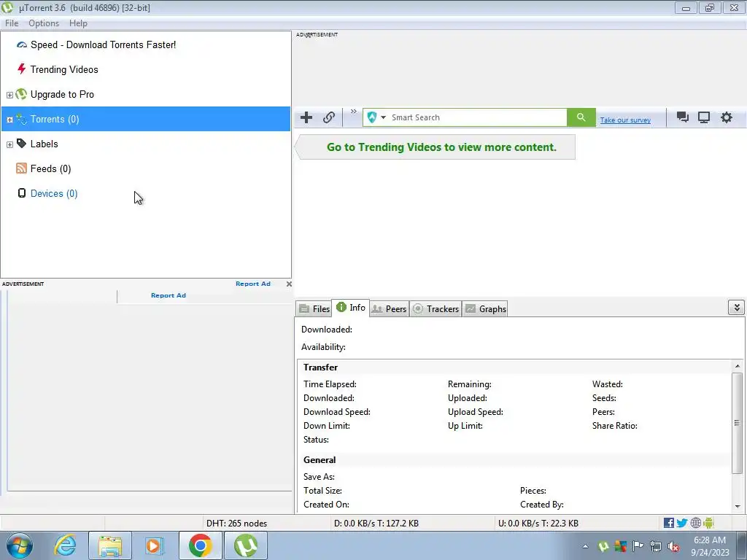Select Labels in the sidebar
The width and height of the screenshot is (747, 560).
pyautogui.click(x=44, y=144)
